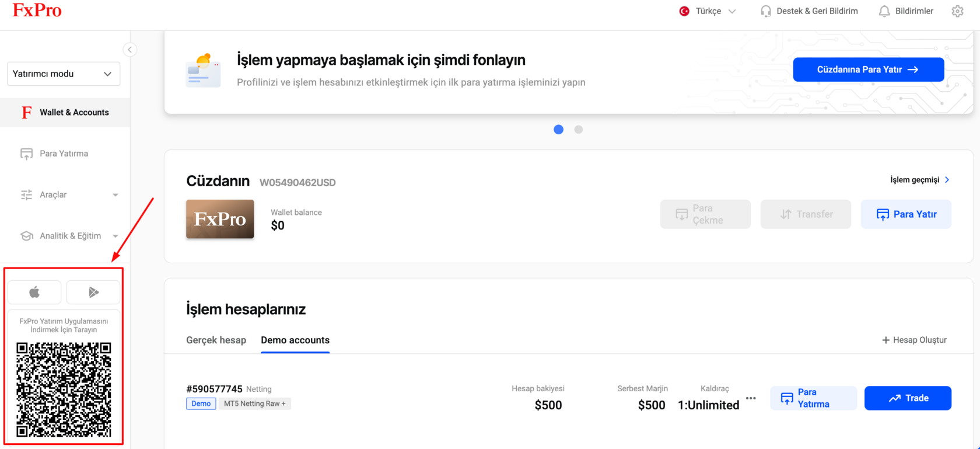Click wallet ID W05490462USD
Screen dimensions: 980x449
point(297,183)
